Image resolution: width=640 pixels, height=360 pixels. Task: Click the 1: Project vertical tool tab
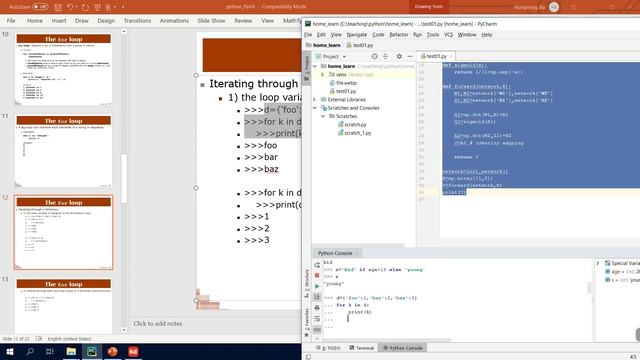(x=307, y=67)
